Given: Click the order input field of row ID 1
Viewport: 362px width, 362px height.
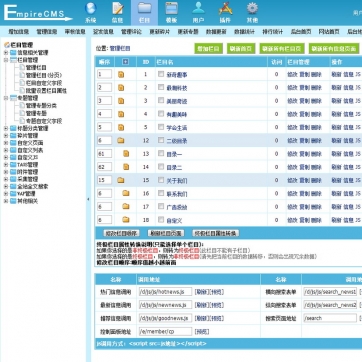Looking at the screenshot, I should [x=104, y=74].
